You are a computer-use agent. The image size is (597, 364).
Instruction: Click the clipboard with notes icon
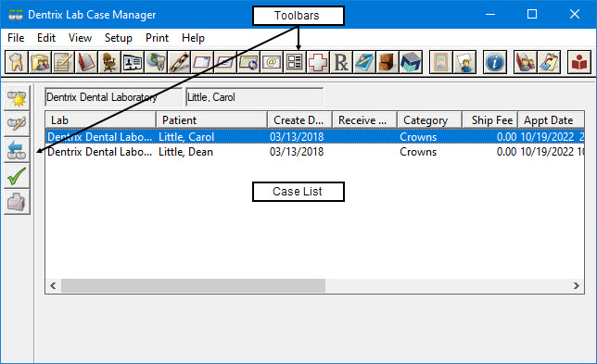click(549, 62)
